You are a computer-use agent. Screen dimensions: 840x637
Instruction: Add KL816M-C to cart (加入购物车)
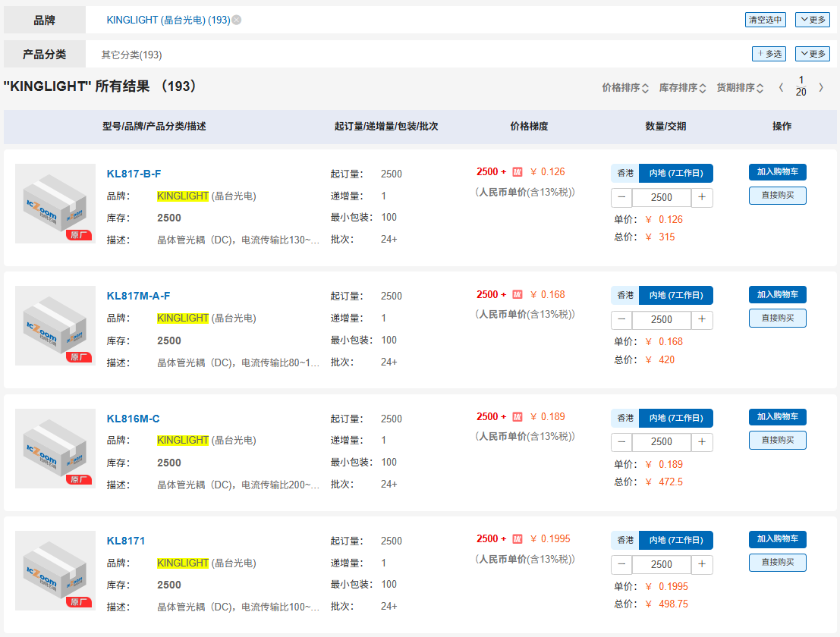777,416
